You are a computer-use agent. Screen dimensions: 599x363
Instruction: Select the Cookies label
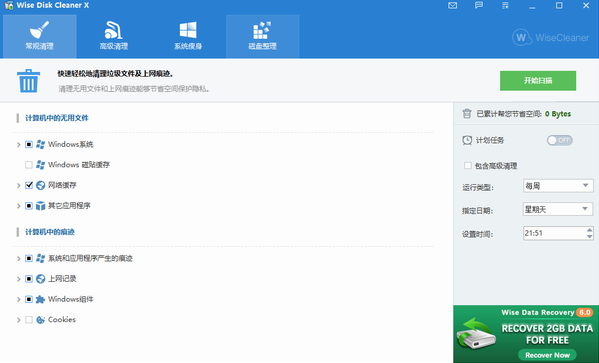pyautogui.click(x=62, y=320)
